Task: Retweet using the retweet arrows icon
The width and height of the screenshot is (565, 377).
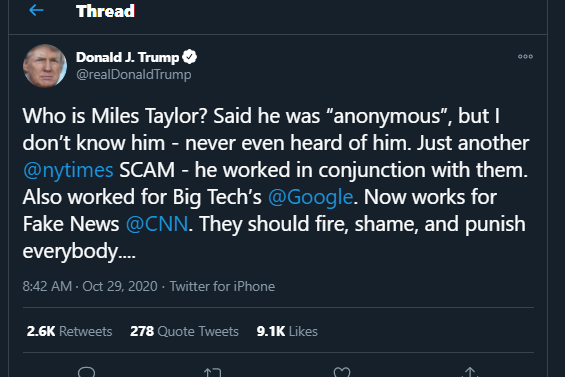Action: tap(213, 372)
